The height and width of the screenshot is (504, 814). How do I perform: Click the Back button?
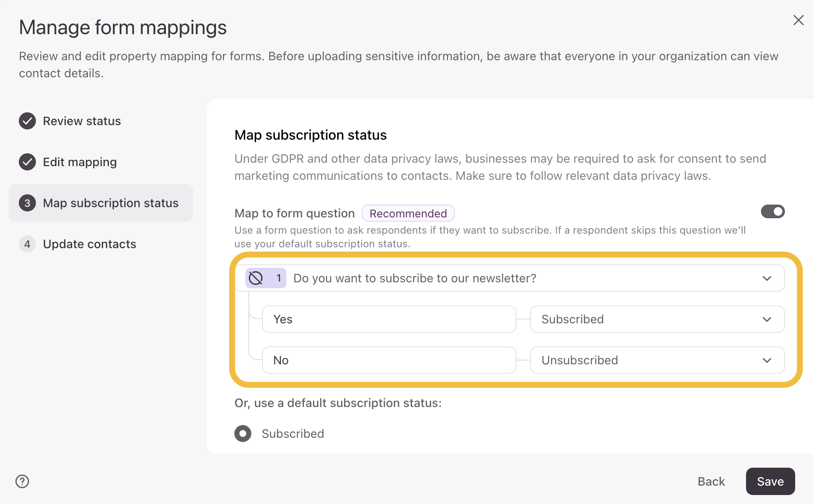coord(711,481)
